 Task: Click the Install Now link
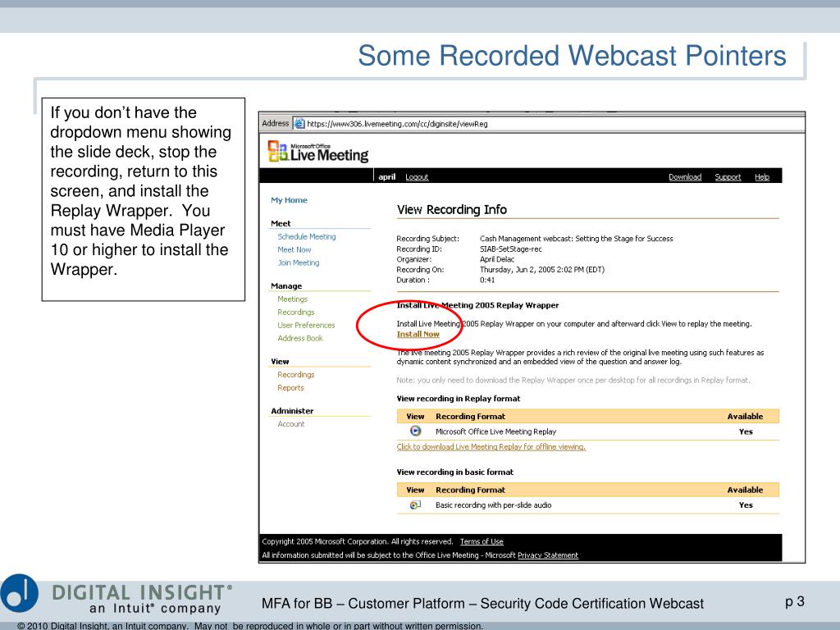click(x=418, y=334)
